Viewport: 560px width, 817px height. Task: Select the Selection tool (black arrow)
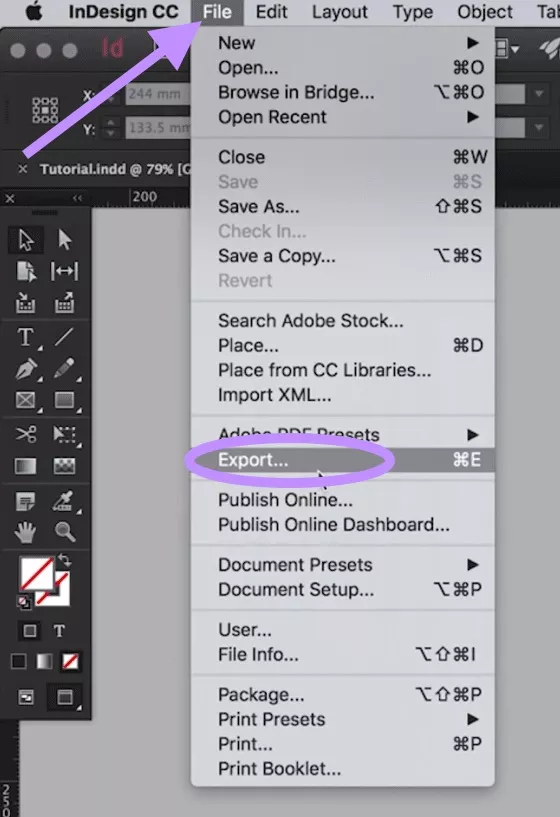coord(26,240)
